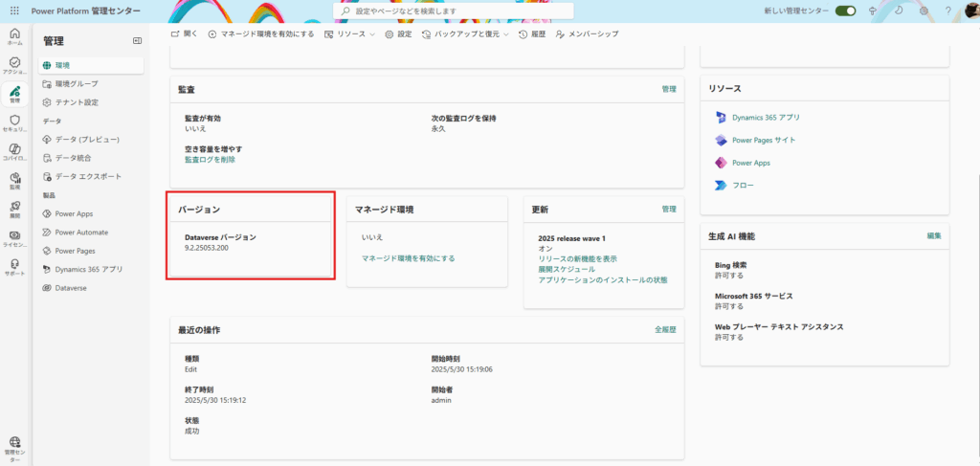
Task: Open the user profile avatar
Action: tap(972, 11)
